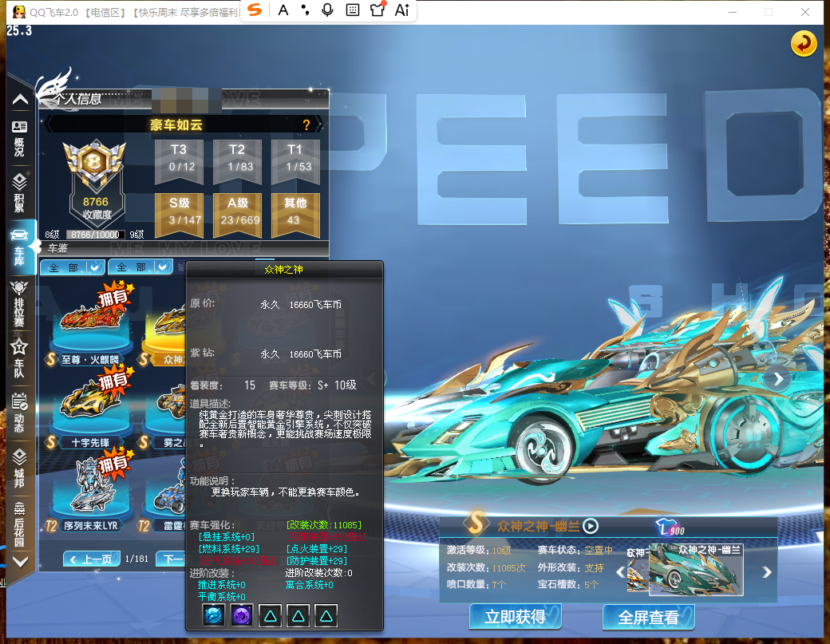
Task: Click the 豪车如云 question mark help icon
Action: [x=306, y=124]
